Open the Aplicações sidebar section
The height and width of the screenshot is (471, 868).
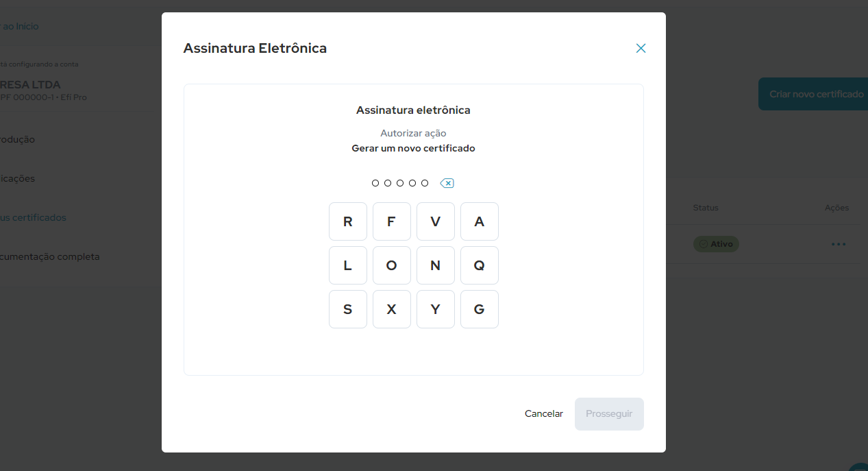click(x=17, y=178)
